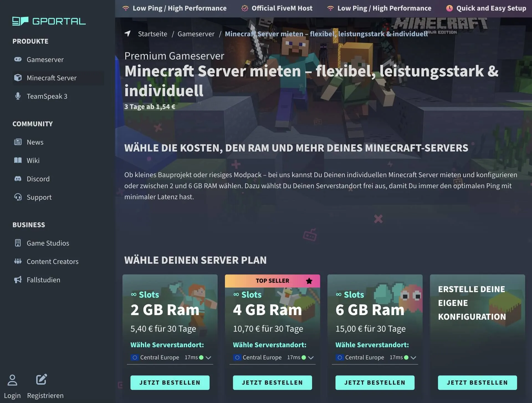Go to Startseite breadcrumb link
The image size is (532, 403).
[153, 34]
